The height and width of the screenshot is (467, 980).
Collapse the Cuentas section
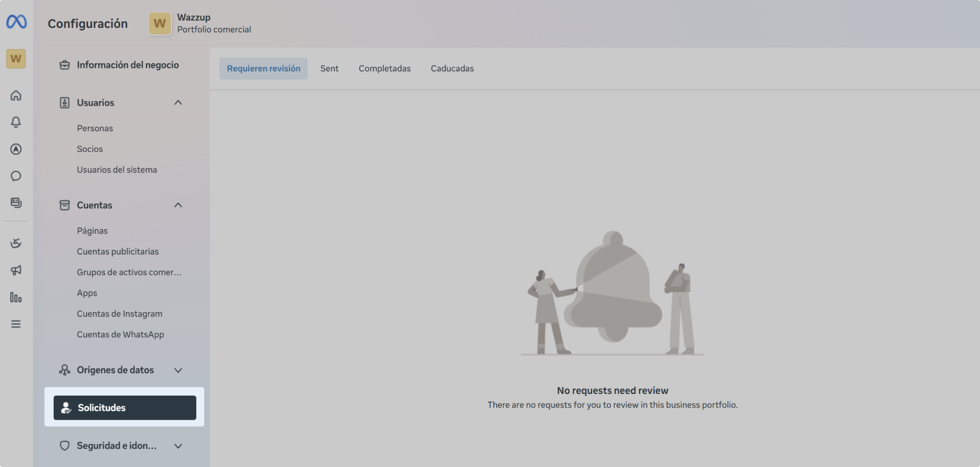pos(178,205)
